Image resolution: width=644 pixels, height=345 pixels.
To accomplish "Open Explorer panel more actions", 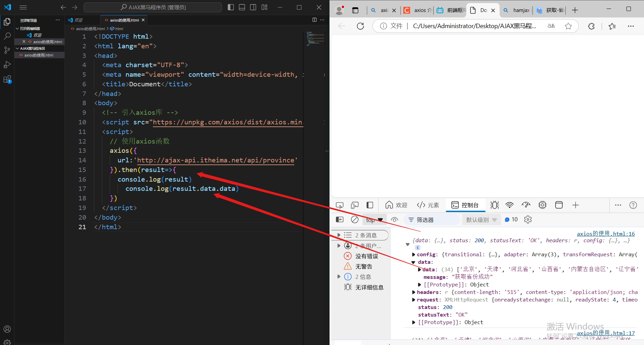I will (x=58, y=20).
